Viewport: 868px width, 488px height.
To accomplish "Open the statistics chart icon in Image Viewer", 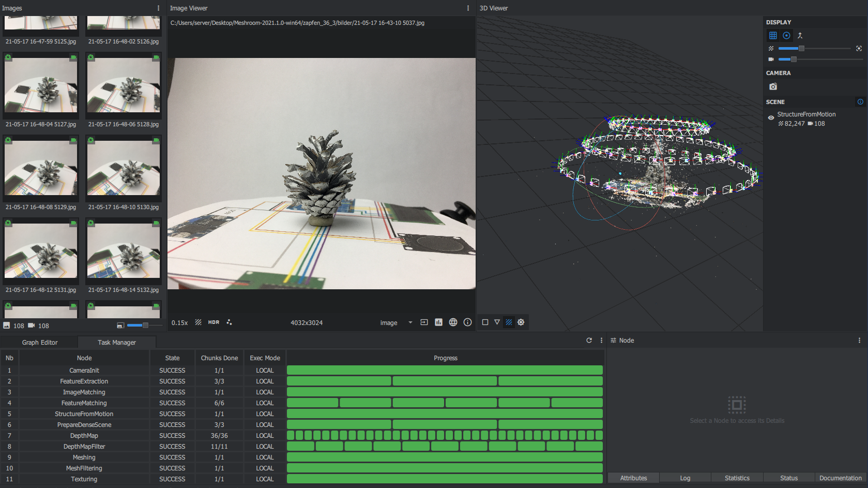I will coord(438,322).
